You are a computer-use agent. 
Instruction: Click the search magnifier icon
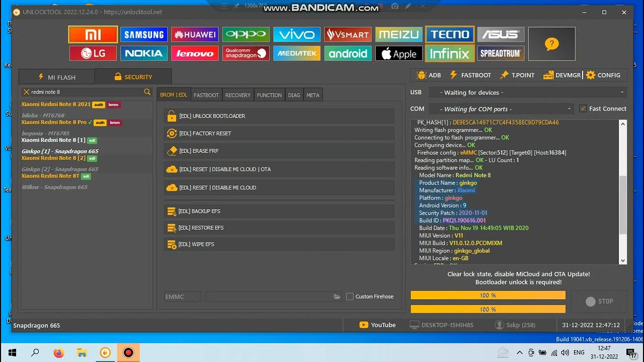click(147, 92)
